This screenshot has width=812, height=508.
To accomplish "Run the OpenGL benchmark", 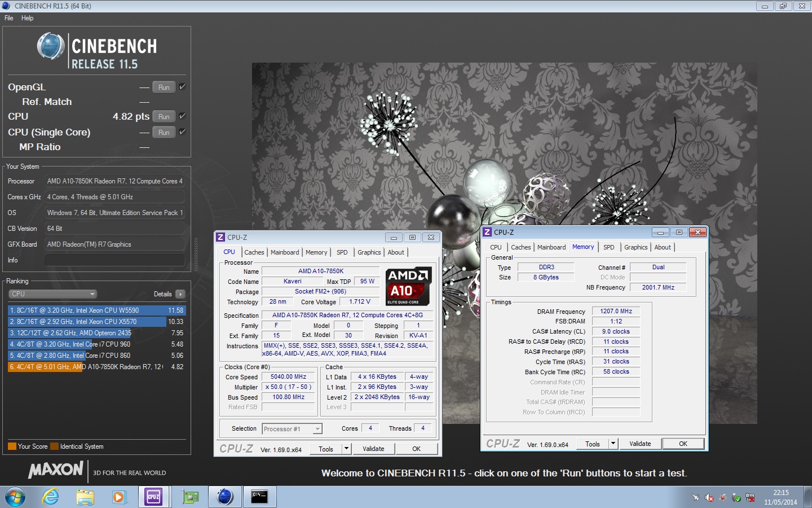I will point(164,87).
